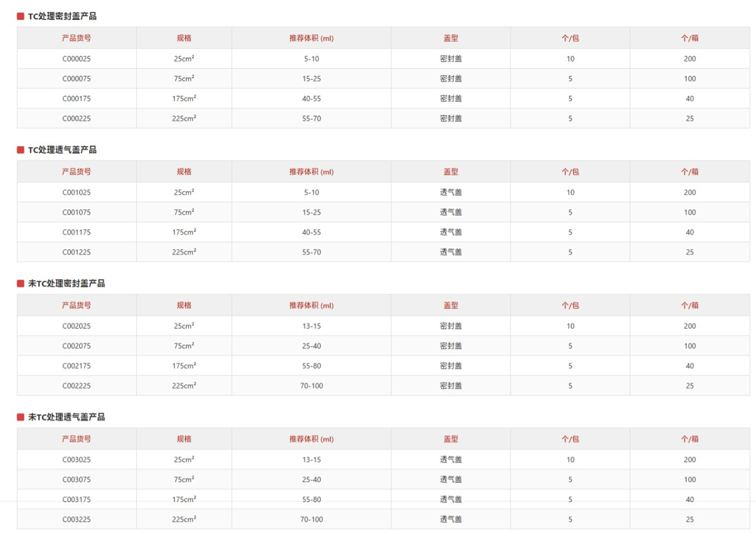
Task: Click the red square beside 未TC处理密封盖产品
Action: coord(21,283)
